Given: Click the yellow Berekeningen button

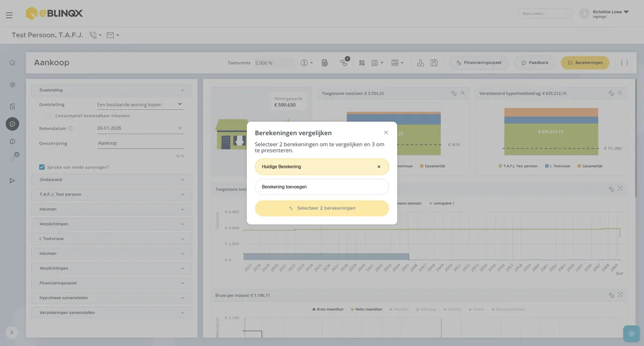Looking at the screenshot, I should (x=585, y=63).
